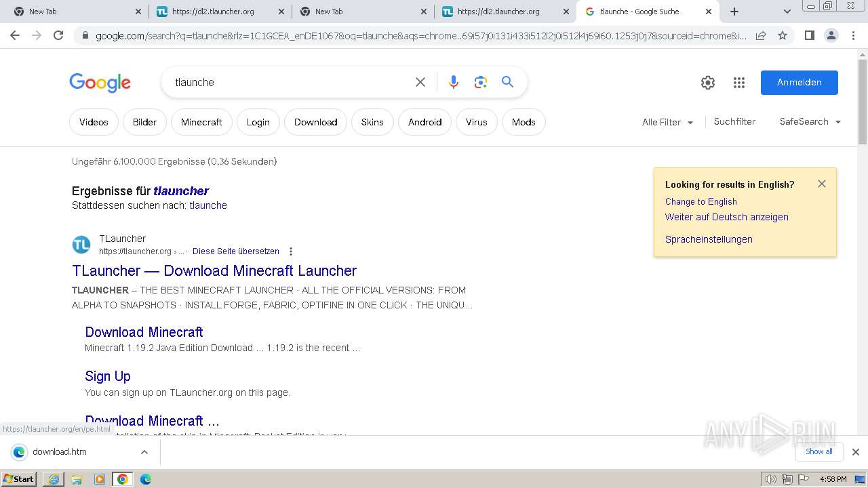Click the address bar URL
Viewport: 868px width, 488px height.
pos(420,35)
